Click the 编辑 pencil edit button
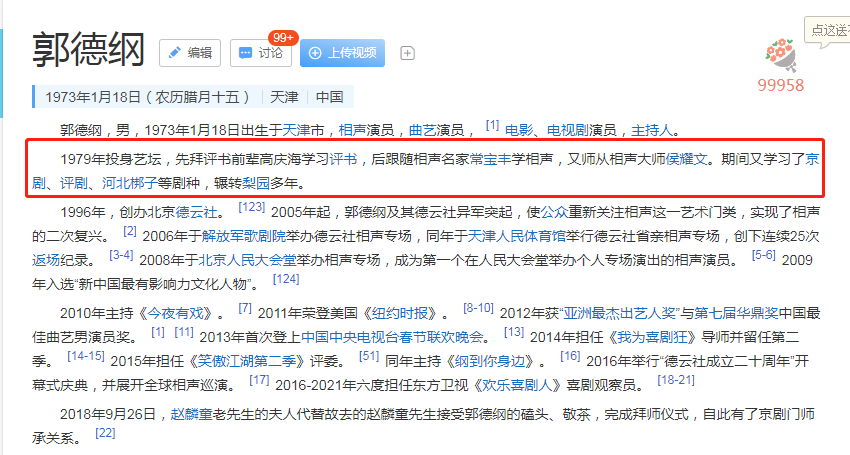The width and height of the screenshot is (850, 455). (190, 53)
